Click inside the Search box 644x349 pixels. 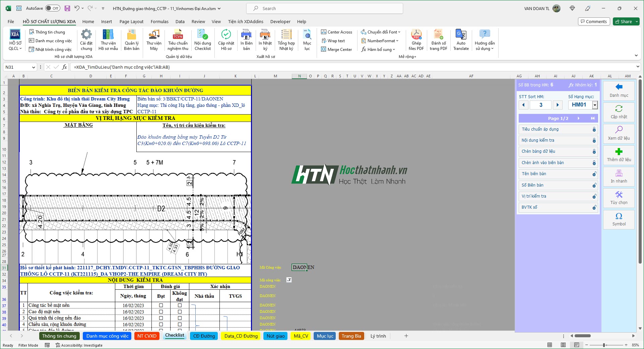(x=324, y=8)
